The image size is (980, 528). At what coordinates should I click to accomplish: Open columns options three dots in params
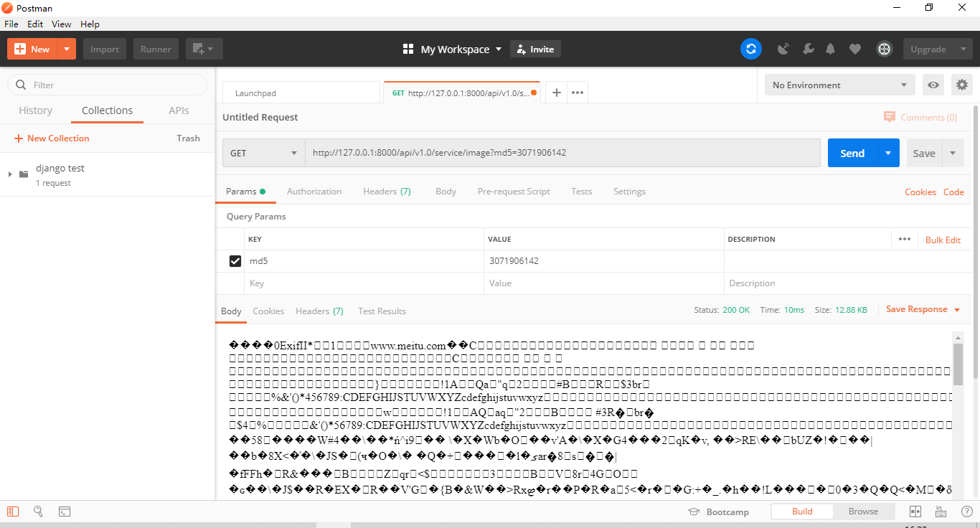pyautogui.click(x=904, y=239)
